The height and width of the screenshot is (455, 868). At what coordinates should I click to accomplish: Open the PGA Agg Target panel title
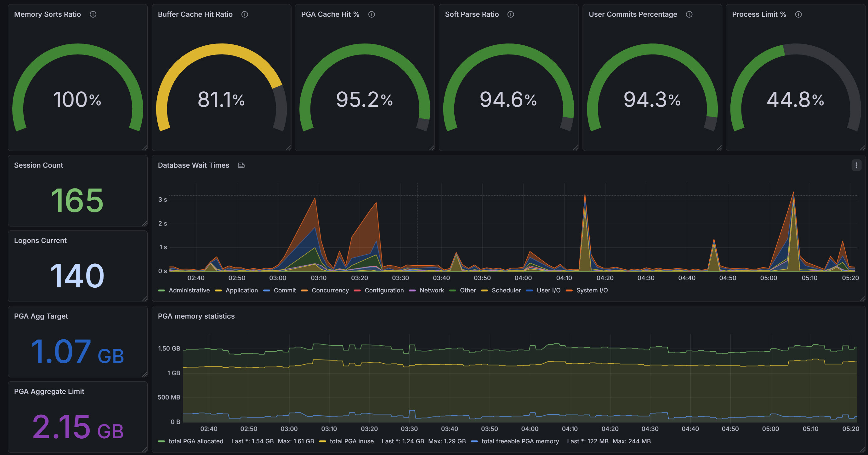[x=41, y=316]
